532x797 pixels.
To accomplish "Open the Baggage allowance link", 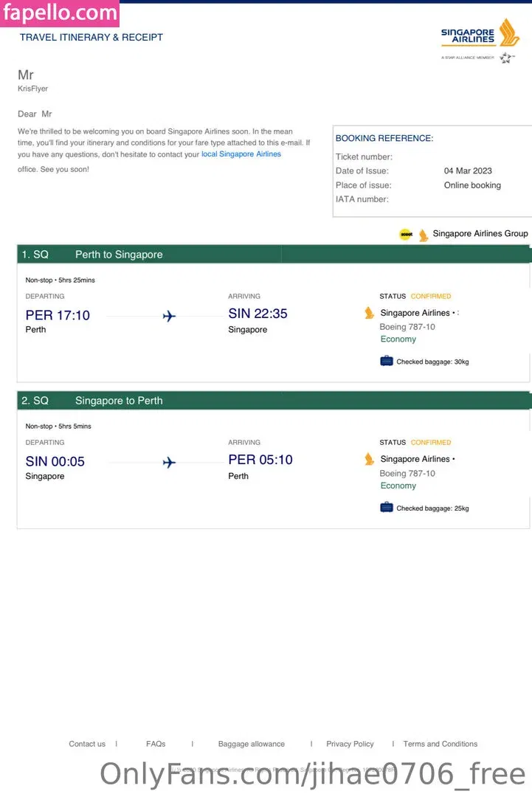I will [251, 744].
